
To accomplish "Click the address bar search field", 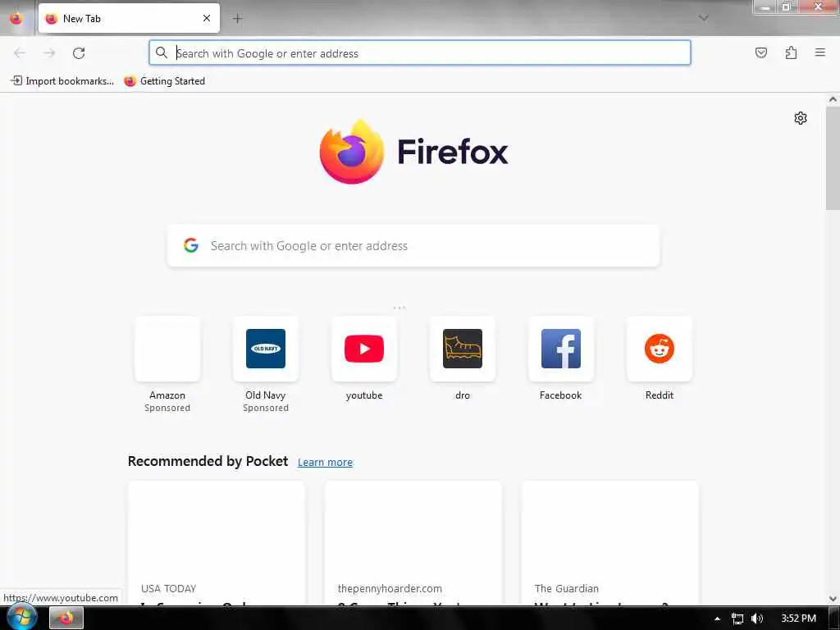I will (x=420, y=53).
